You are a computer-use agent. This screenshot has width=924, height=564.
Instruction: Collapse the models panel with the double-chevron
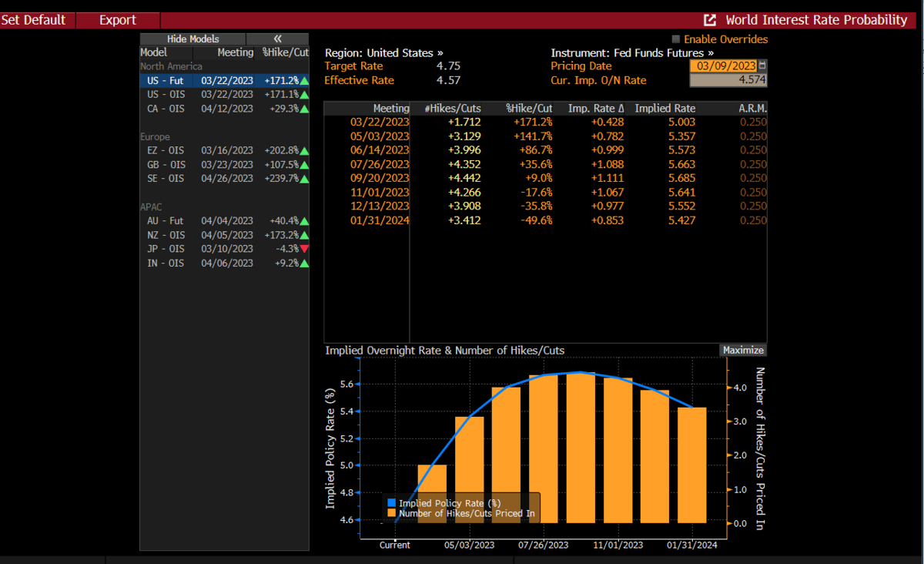(277, 39)
